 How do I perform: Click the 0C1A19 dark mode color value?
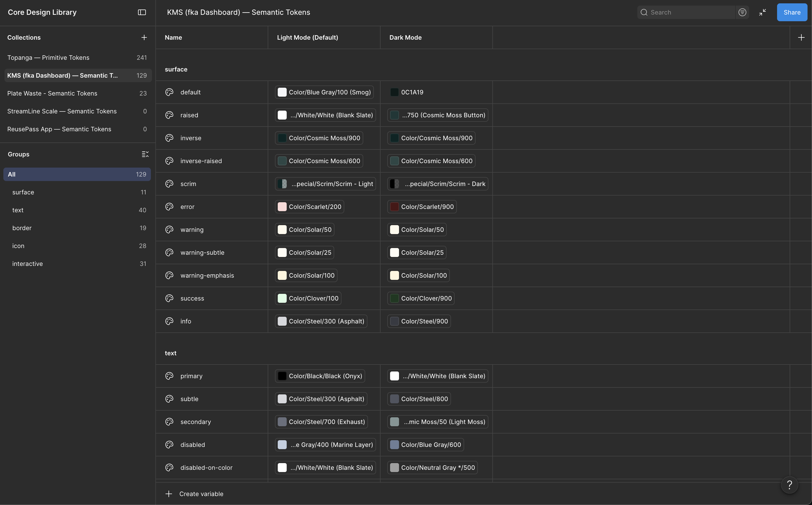point(407,92)
